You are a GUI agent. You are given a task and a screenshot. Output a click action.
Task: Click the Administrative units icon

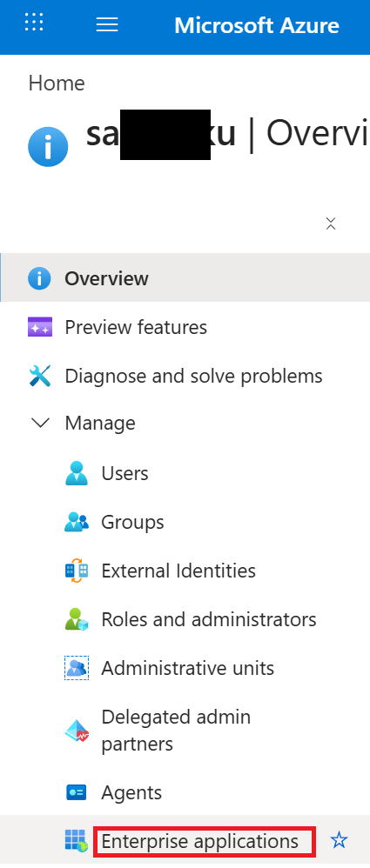coord(77,668)
